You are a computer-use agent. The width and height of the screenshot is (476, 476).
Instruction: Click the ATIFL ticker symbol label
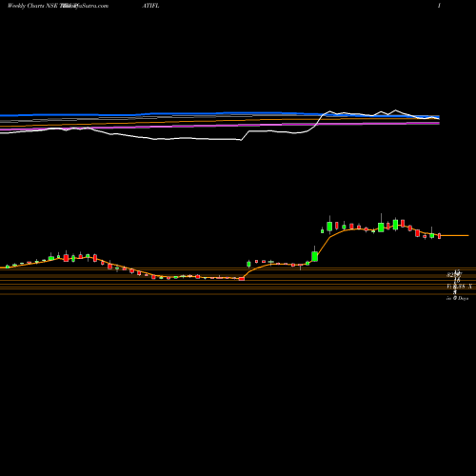(x=150, y=6)
